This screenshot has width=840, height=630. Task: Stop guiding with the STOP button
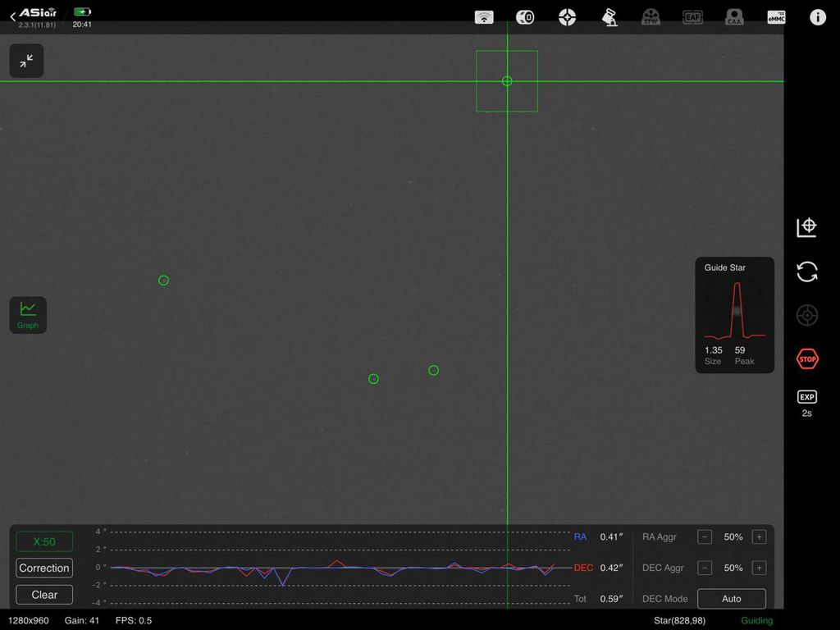(x=807, y=359)
